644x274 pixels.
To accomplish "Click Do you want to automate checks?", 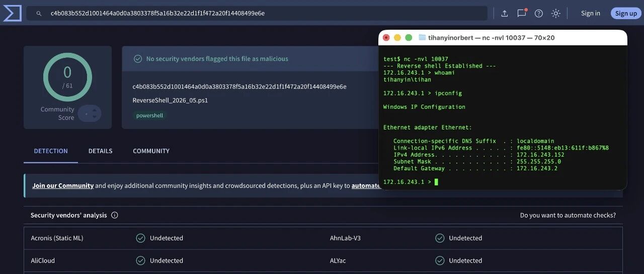I will [568, 215].
